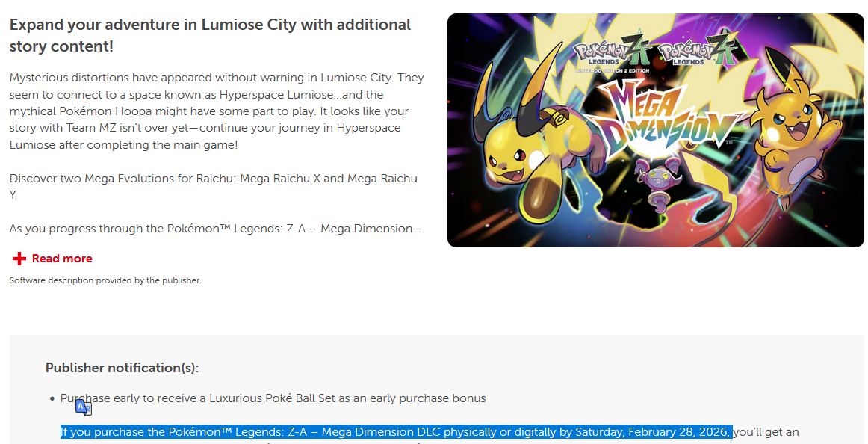Click the unhighlighted 'you'll get an' text
This screenshot has height=444, width=868.
766,432
